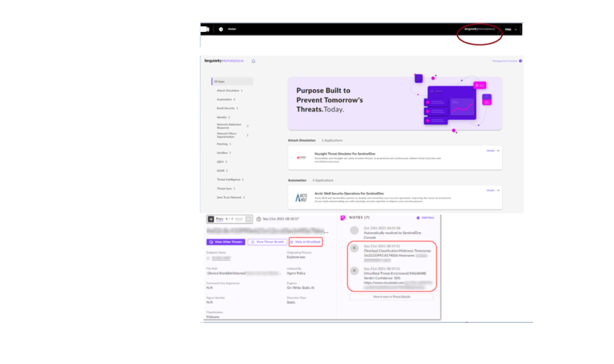The height and width of the screenshot is (364, 614).
Task: Click last-threat arrow icon beside Next
Action: click(x=248, y=219)
